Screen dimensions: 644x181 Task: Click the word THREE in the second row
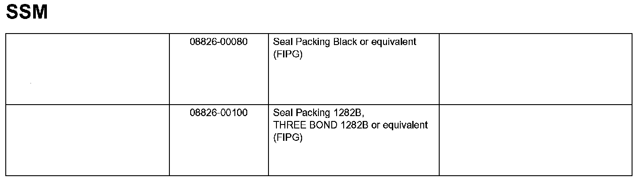pos(287,125)
